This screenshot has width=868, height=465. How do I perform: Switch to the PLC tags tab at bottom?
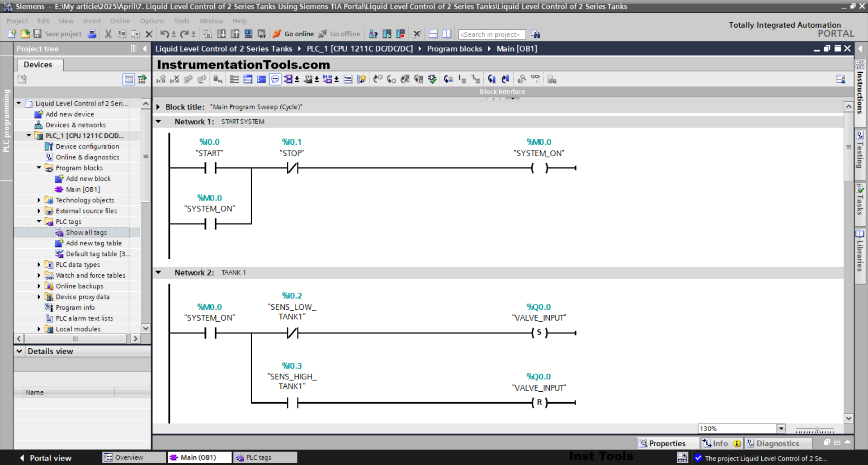coord(264,457)
